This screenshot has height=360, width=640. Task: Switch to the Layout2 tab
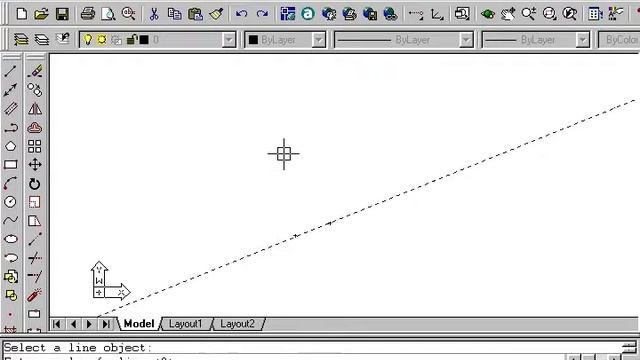237,324
